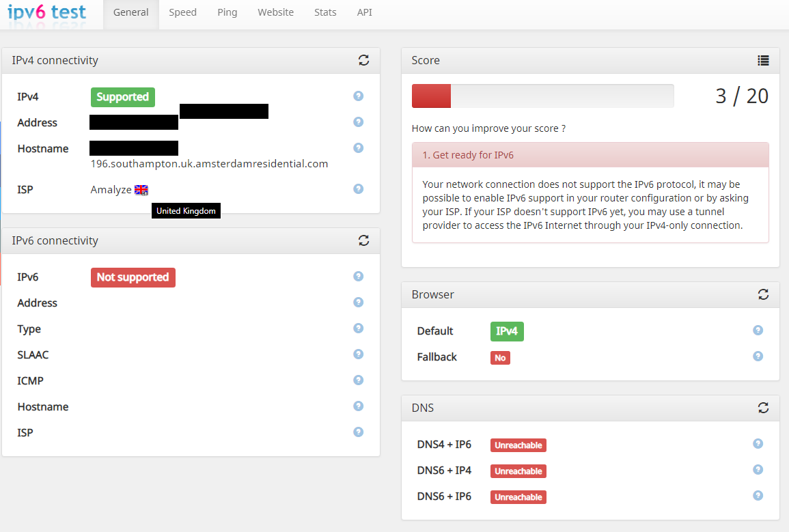Click the IPv6 'Not supported' badge

point(133,277)
